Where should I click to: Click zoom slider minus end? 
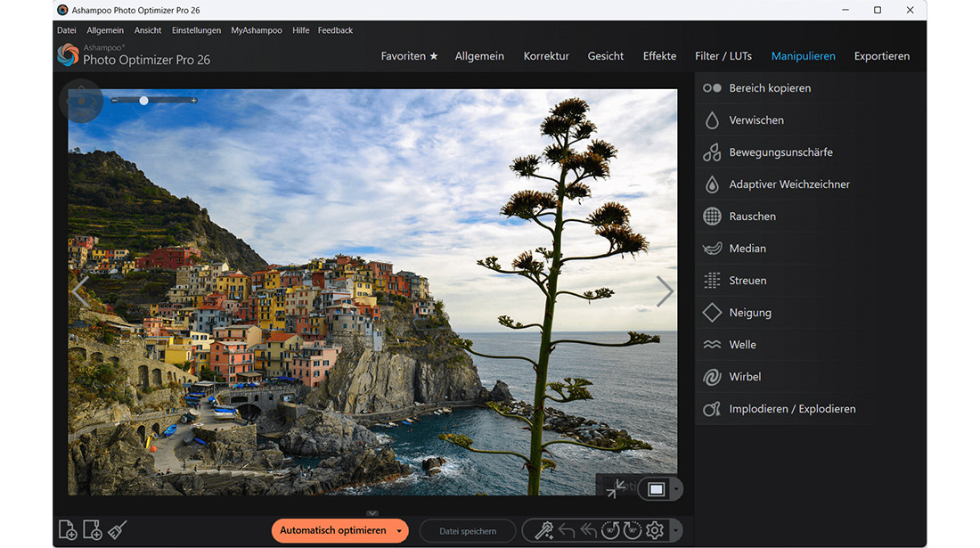[114, 101]
